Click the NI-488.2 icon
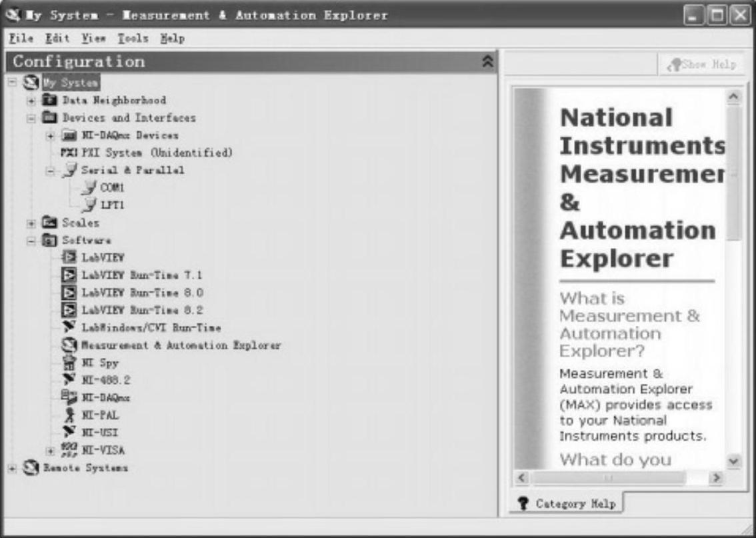 [x=69, y=379]
